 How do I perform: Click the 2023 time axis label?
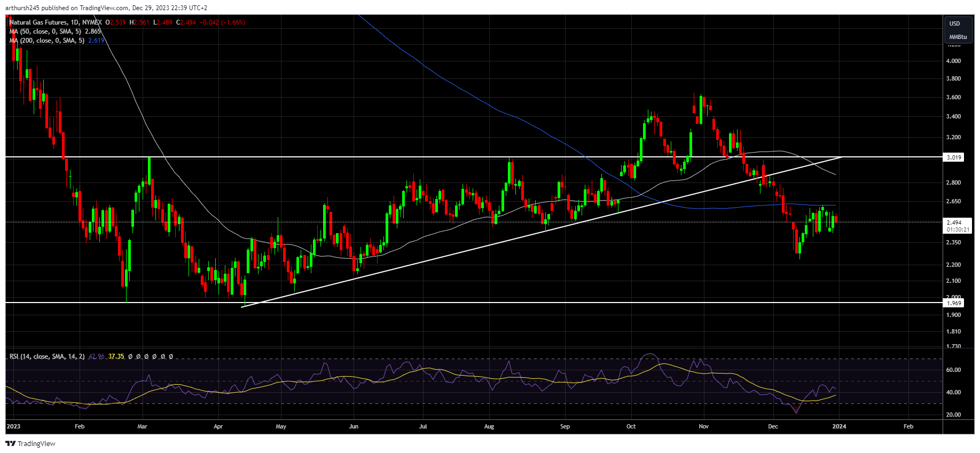[x=13, y=426]
